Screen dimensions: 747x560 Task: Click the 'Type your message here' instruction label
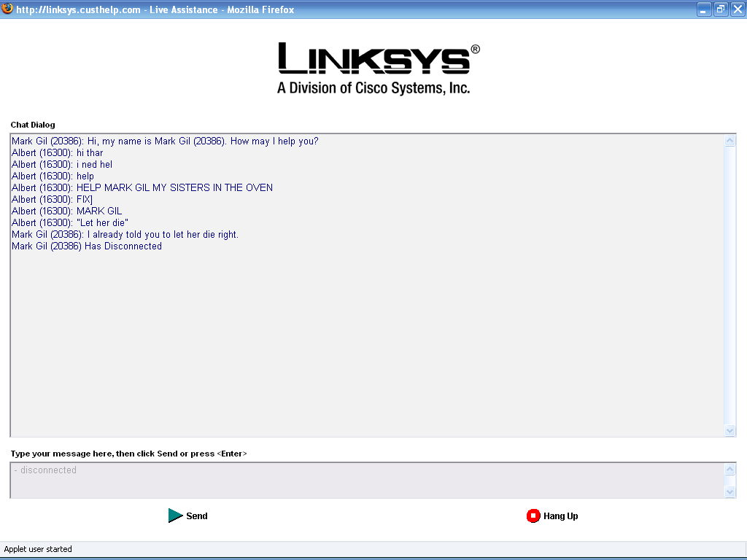point(128,454)
